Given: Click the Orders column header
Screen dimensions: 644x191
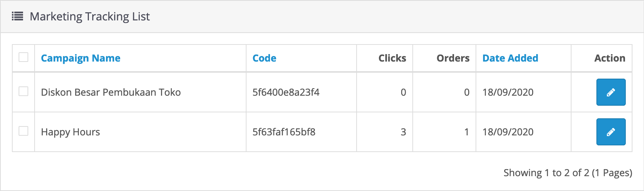Looking at the screenshot, I should 453,58.
